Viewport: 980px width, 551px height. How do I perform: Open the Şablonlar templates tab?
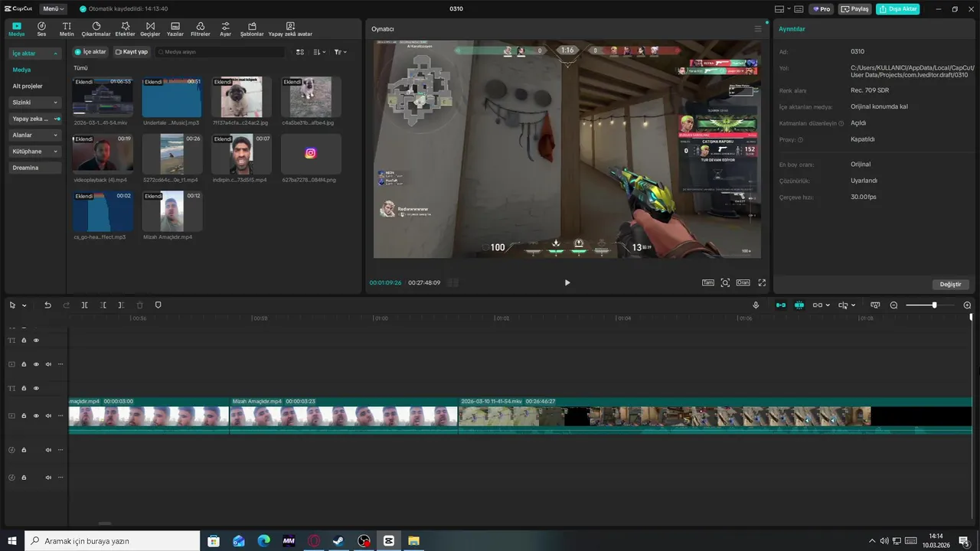pyautogui.click(x=252, y=29)
